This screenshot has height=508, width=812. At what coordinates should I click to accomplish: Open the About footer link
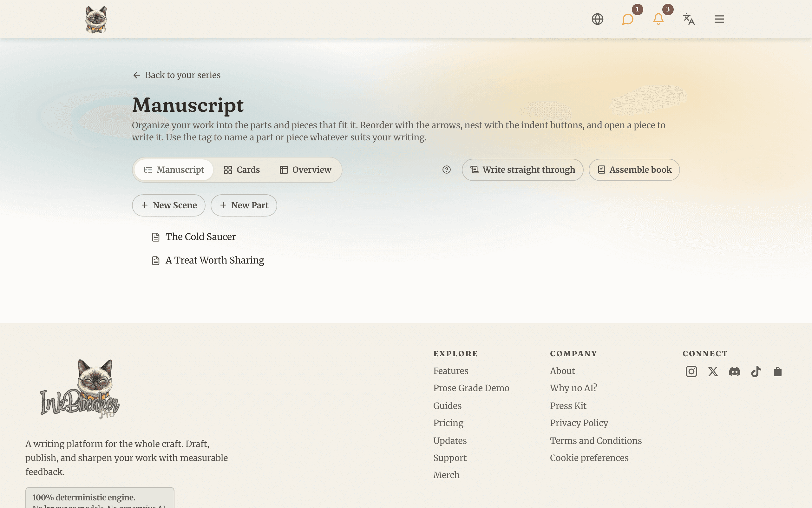tap(562, 371)
